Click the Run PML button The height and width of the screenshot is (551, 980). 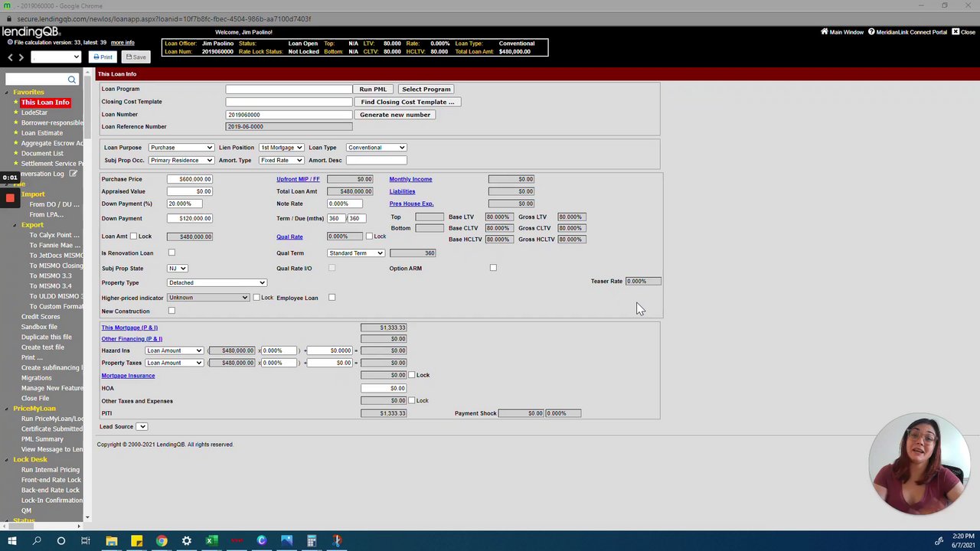pos(373,90)
